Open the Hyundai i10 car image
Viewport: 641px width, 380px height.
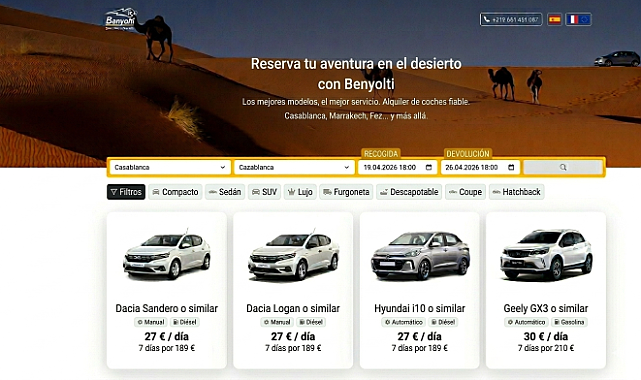click(x=420, y=255)
